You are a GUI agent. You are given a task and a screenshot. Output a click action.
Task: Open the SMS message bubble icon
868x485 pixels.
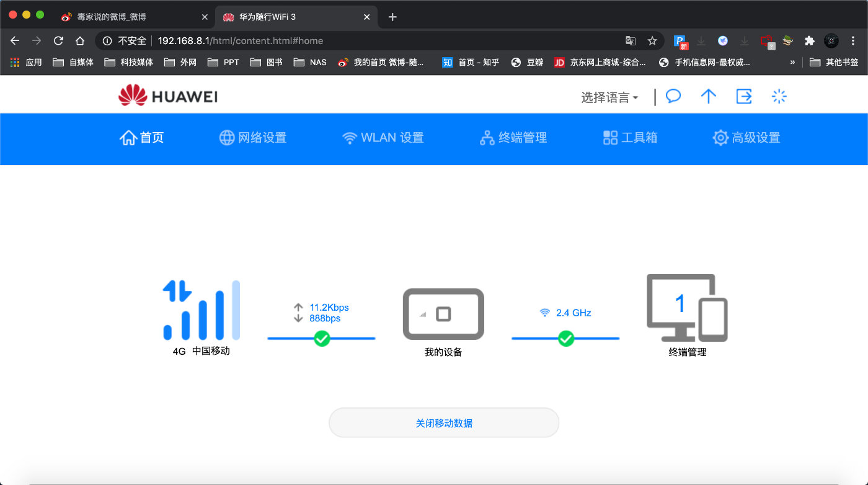coord(673,96)
